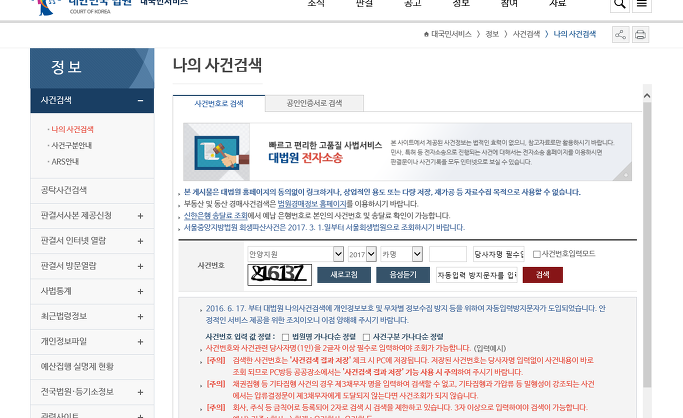Switch to 사건번호로 검색 tab
The image size is (683, 418).
tap(219, 104)
